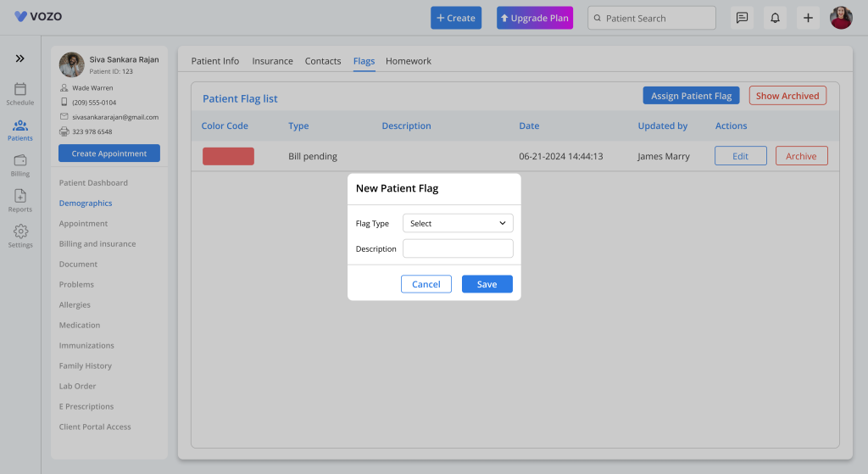Screen dimensions: 868x474
Task: Open the Billing wallet icon
Action: tap(20, 160)
